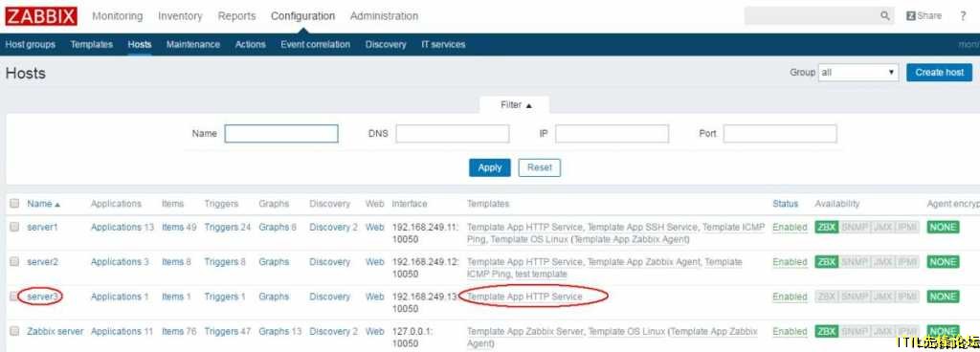Toggle Enabled status for server3
Viewport: 980px width, 352px height.
click(790, 297)
